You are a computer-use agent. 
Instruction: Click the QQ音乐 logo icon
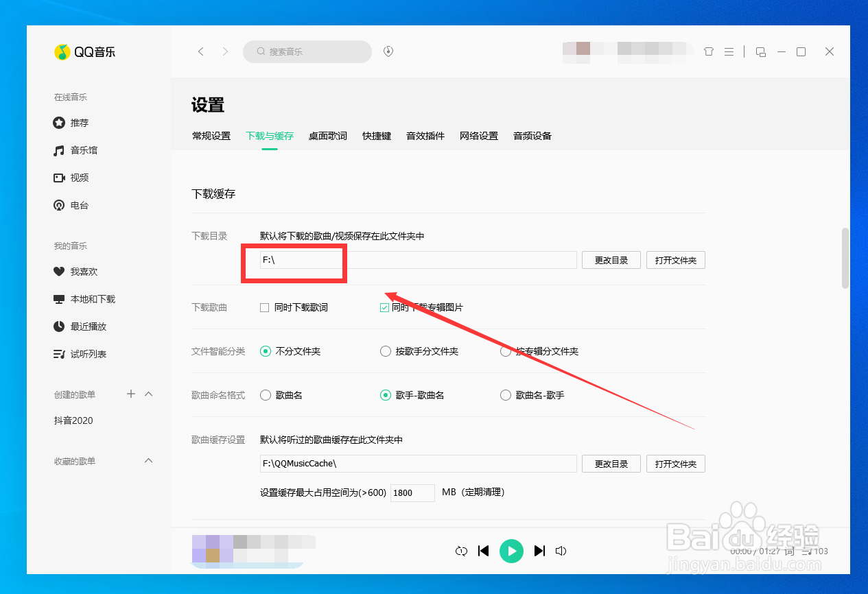62,51
